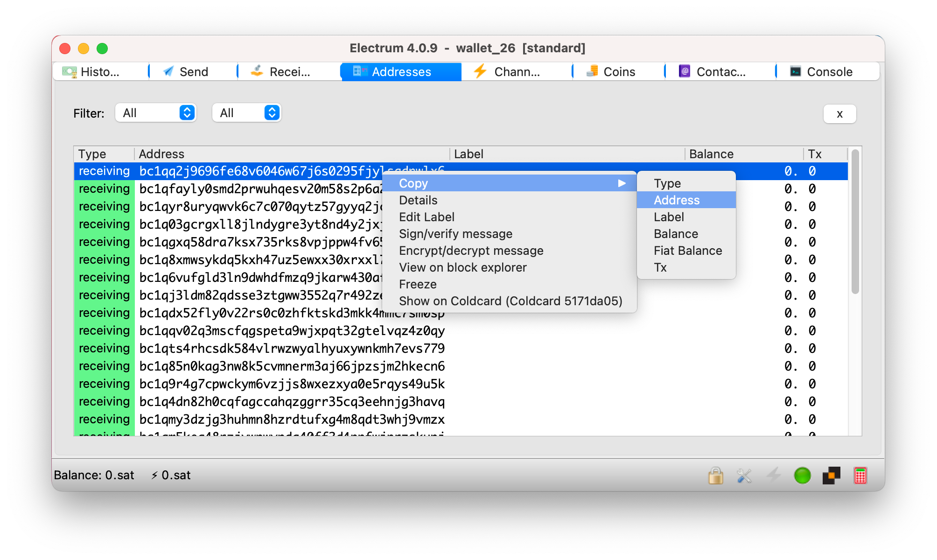Open the Receive tab
Screen dimensions: 937x560
(289, 72)
